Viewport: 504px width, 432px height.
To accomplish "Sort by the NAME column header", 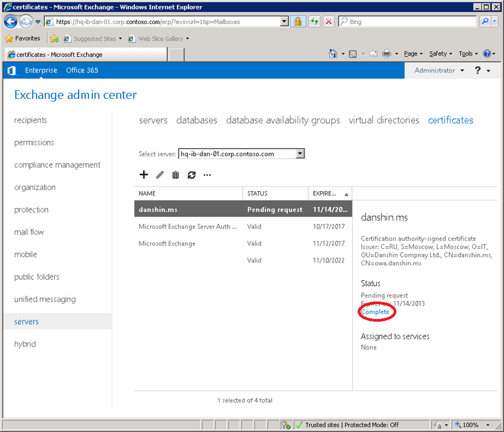I will point(188,193).
